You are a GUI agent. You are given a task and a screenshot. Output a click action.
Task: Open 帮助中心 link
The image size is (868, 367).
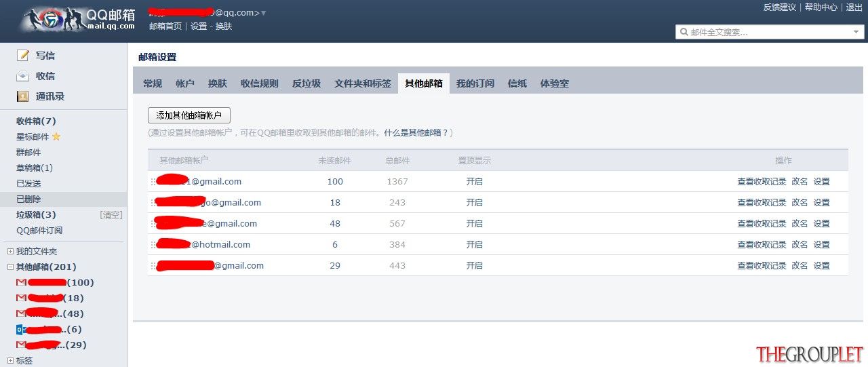821,7
